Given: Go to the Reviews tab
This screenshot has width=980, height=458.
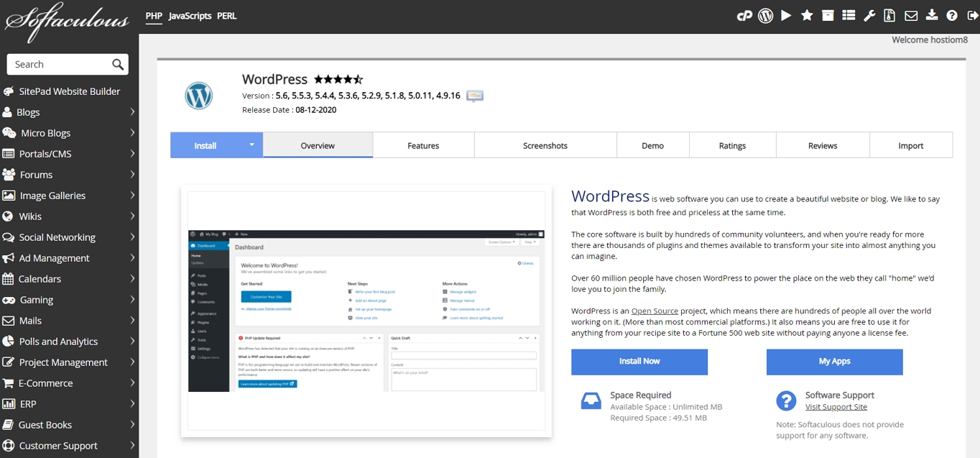Looking at the screenshot, I should 823,145.
